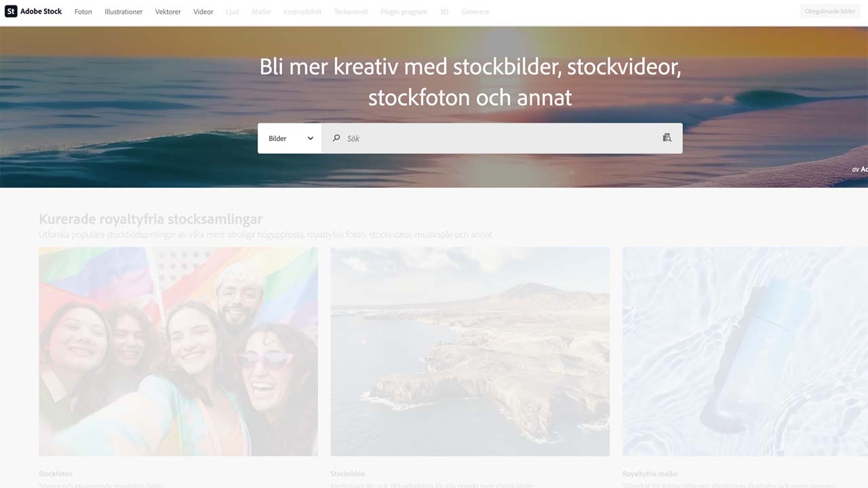
Task: Click the visual search camera icon
Action: pyautogui.click(x=667, y=138)
